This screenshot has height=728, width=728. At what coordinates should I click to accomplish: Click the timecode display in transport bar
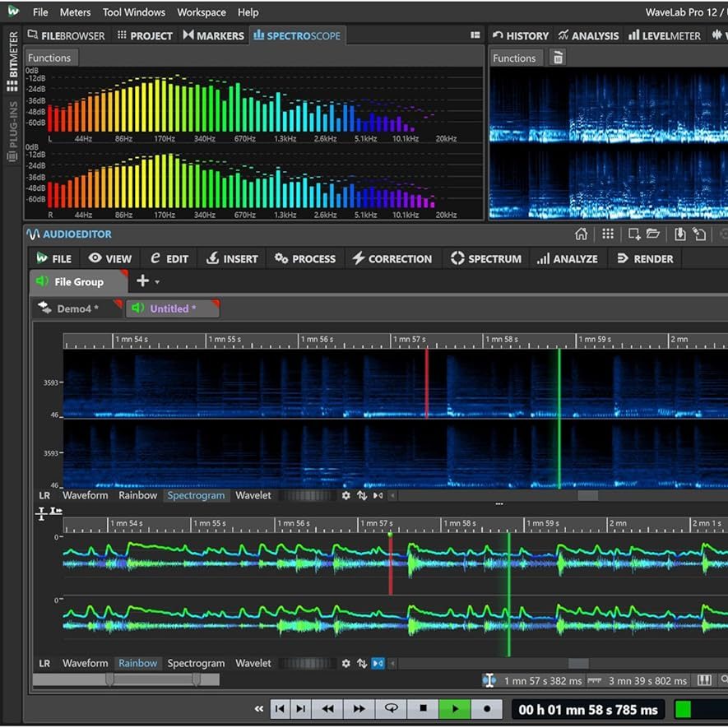click(x=588, y=709)
